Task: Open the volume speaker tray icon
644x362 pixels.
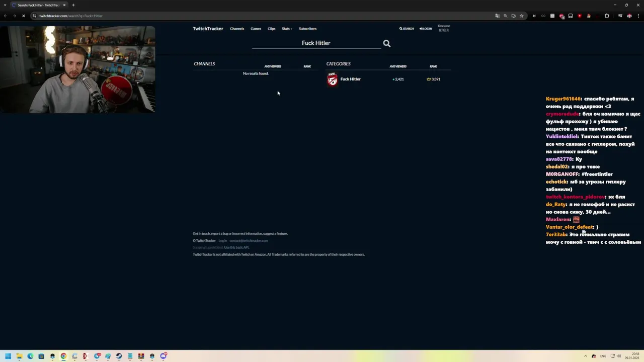Action: click(619, 356)
